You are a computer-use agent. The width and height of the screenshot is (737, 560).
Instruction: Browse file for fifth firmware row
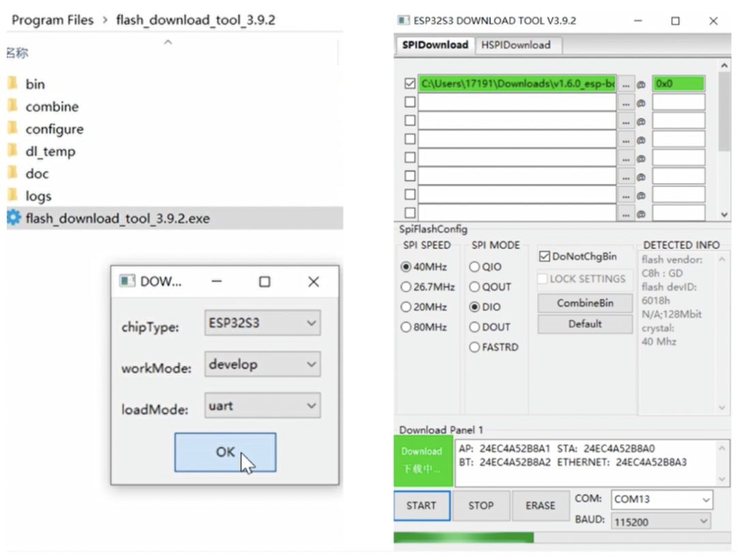click(626, 158)
